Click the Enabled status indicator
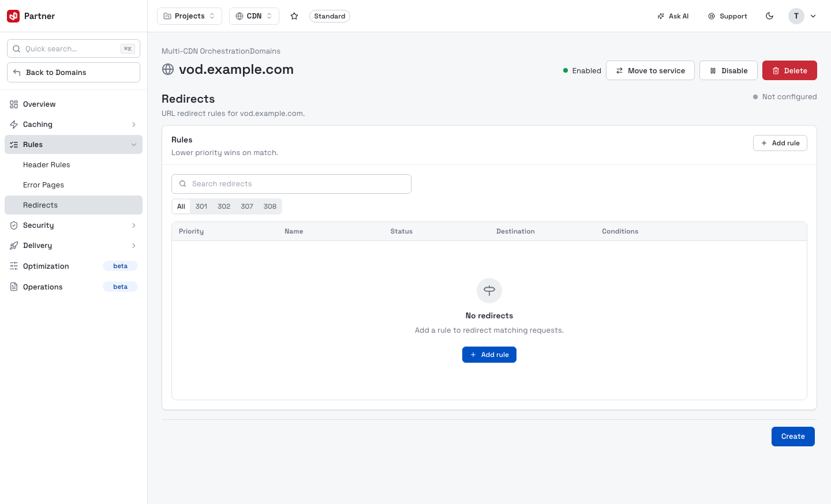The height and width of the screenshot is (504, 831). tap(582, 70)
